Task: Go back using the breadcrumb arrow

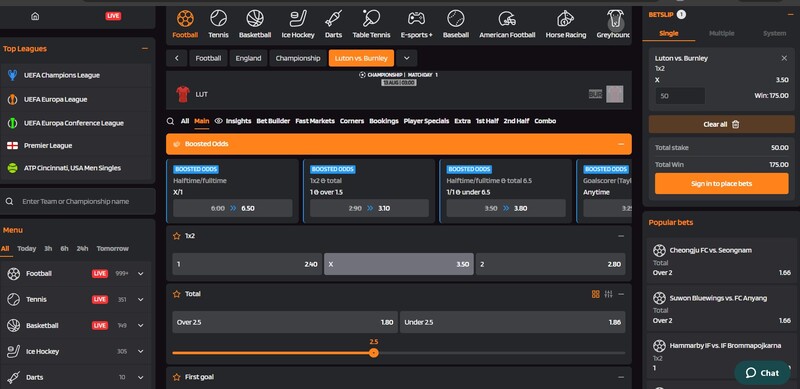Action: (177, 58)
